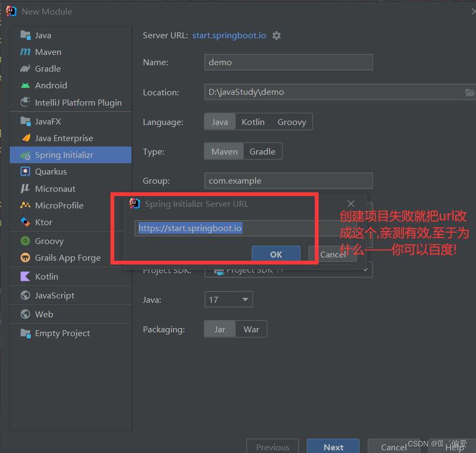
Task: Close the Spring Initializr Server URL dialog
Action: (x=351, y=204)
